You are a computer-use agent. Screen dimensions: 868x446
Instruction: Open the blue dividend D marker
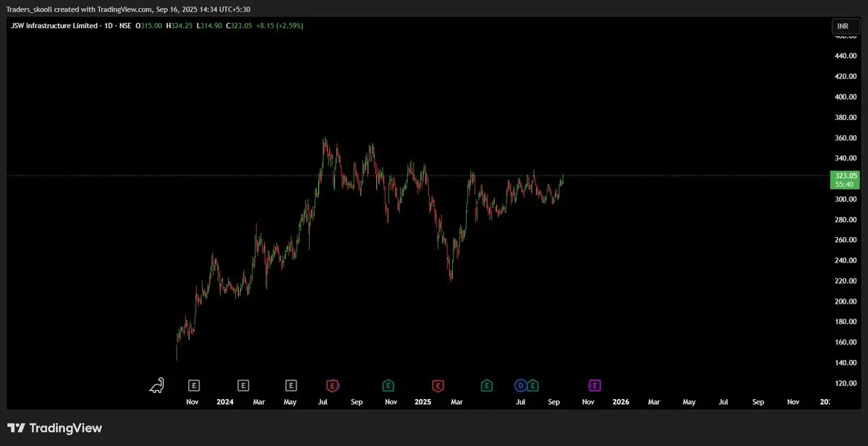point(520,385)
